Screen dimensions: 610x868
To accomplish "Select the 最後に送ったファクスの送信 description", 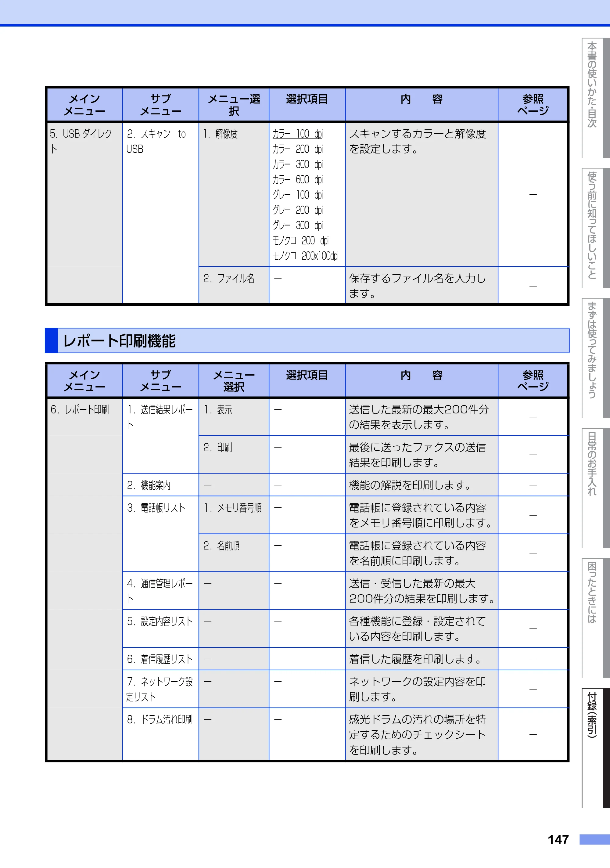I will point(418,455).
